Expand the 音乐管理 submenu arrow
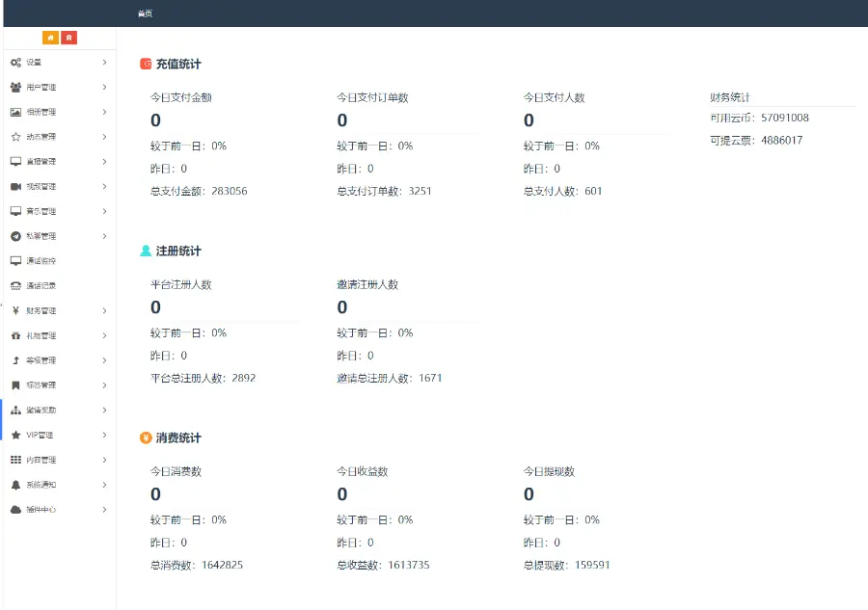The image size is (868, 610). [104, 211]
